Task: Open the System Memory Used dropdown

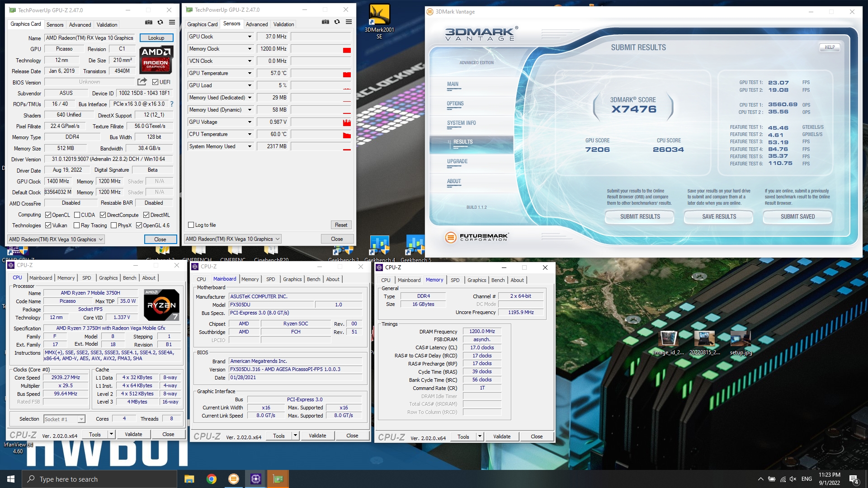Action: (x=249, y=146)
